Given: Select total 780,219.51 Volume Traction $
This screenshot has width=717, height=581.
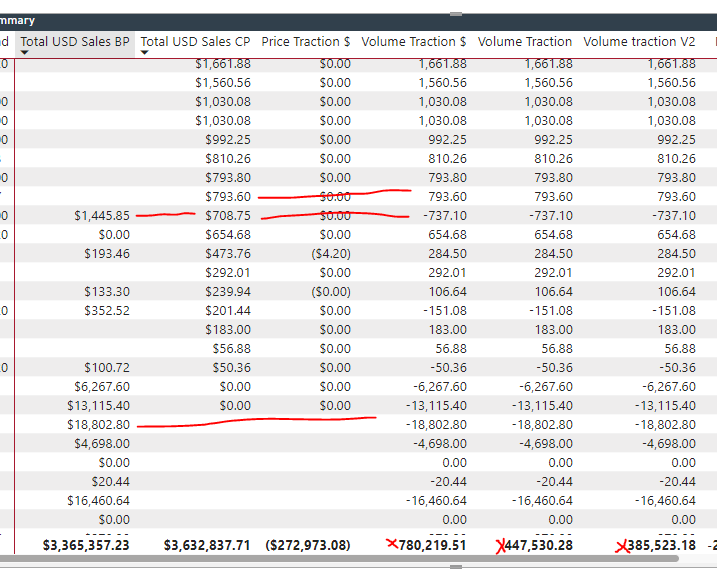Looking at the screenshot, I should click(432, 545).
